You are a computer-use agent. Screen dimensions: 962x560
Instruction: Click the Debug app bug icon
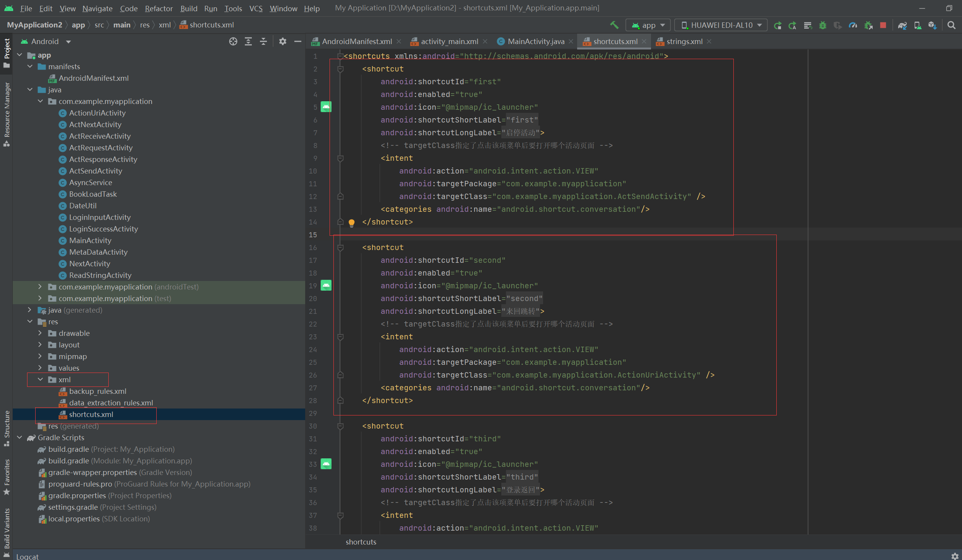[x=822, y=25]
